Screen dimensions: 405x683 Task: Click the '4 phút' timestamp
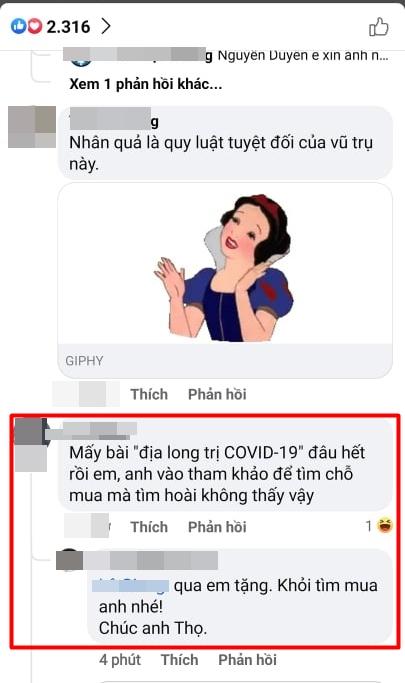tap(120, 659)
